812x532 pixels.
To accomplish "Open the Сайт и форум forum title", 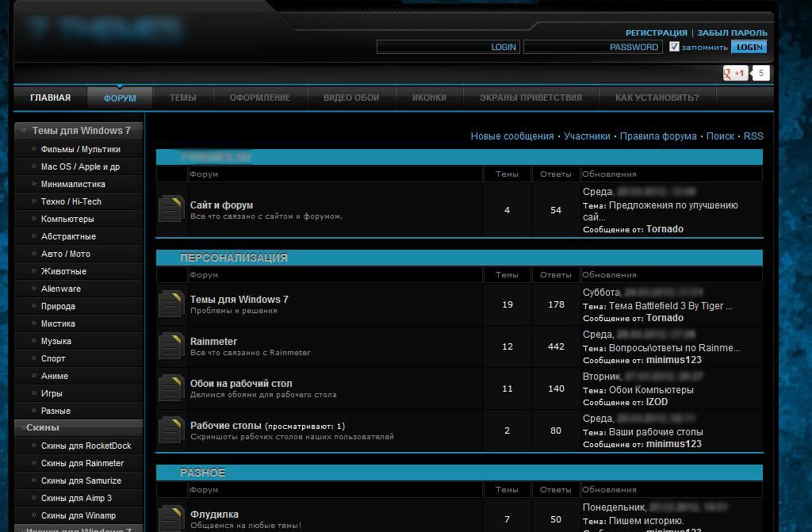I will point(222,205).
